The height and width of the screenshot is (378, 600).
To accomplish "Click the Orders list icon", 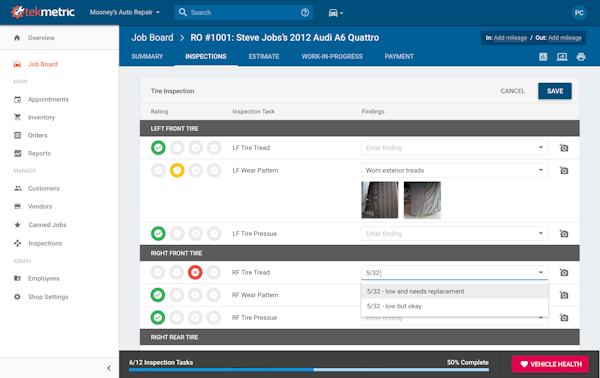I will point(17,135).
